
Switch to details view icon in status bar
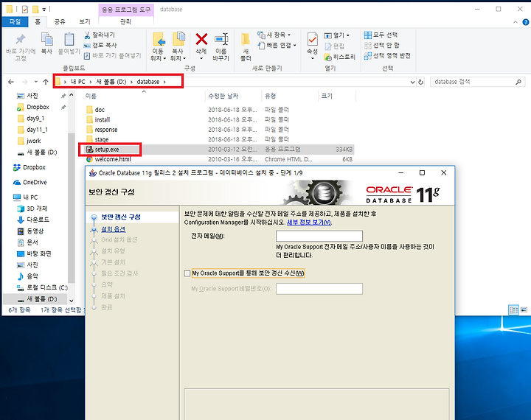click(514, 309)
